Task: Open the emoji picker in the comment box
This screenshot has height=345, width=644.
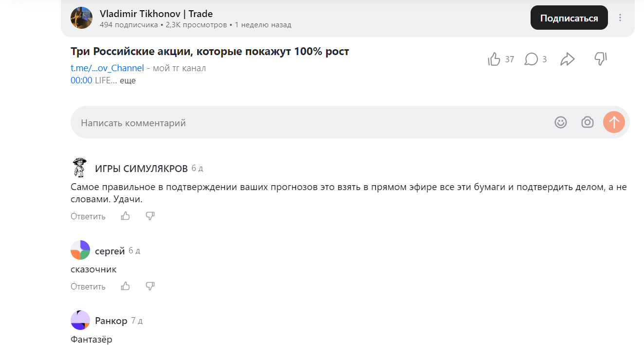Action: (x=560, y=122)
